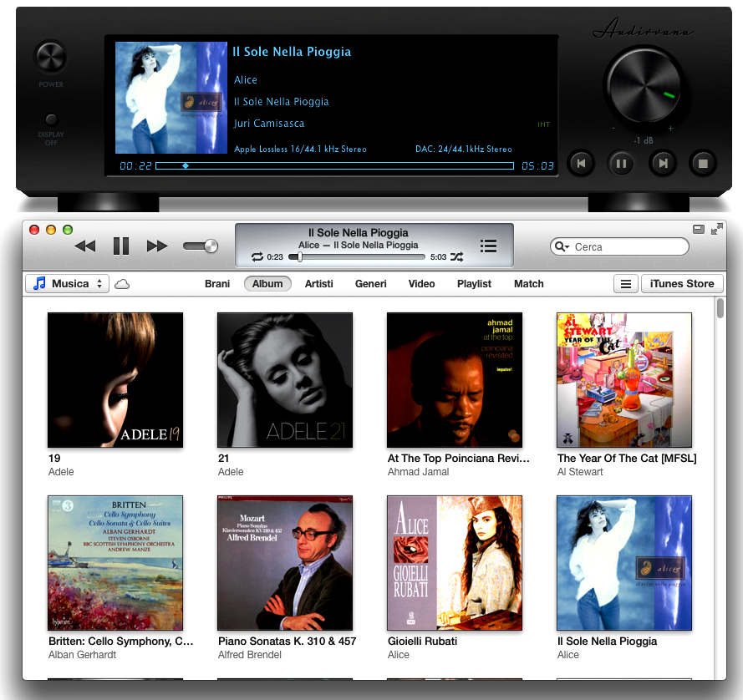The image size is (743, 700).
Task: Click artist name 'Alban Gerhardt'
Action: tap(82, 655)
